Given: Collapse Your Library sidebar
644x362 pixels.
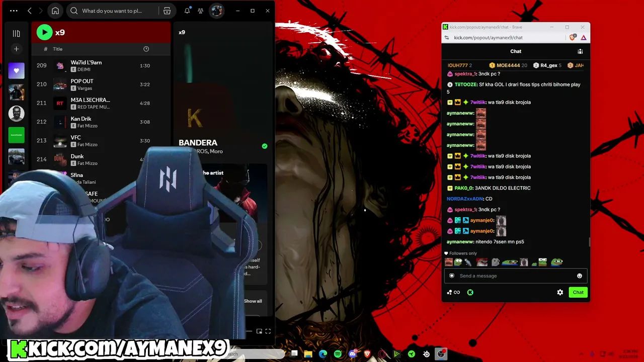Looking at the screenshot, I should [16, 34].
